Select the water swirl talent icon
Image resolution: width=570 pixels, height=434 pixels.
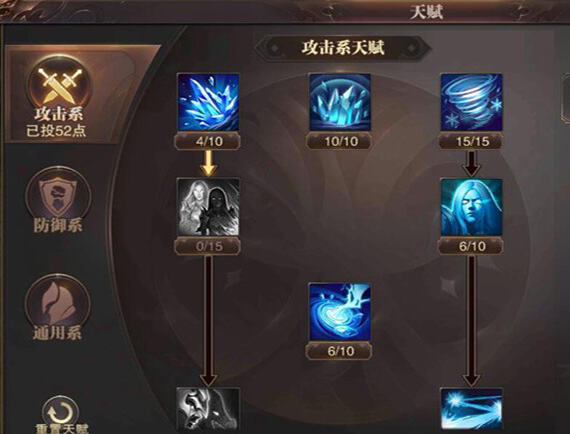tap(340, 312)
